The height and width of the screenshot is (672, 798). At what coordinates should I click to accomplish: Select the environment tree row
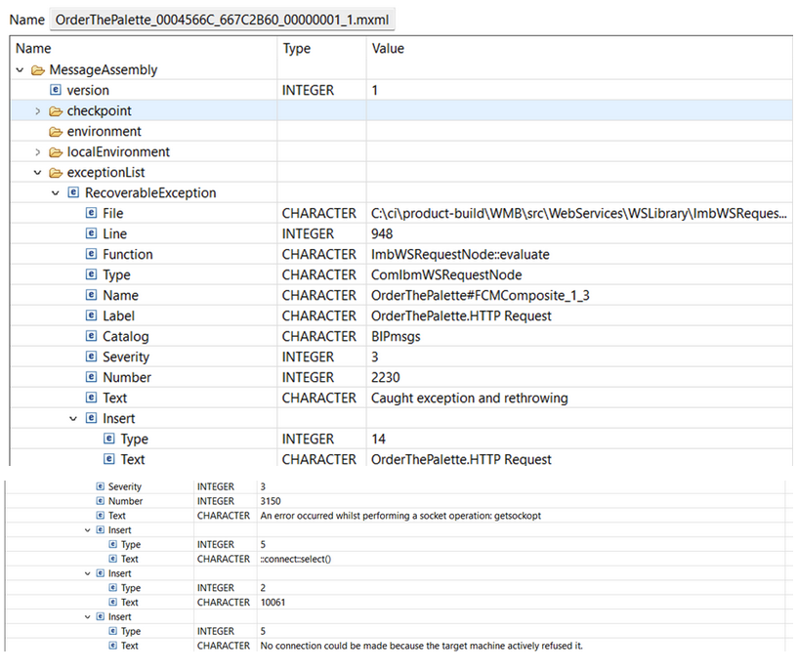coord(401,131)
